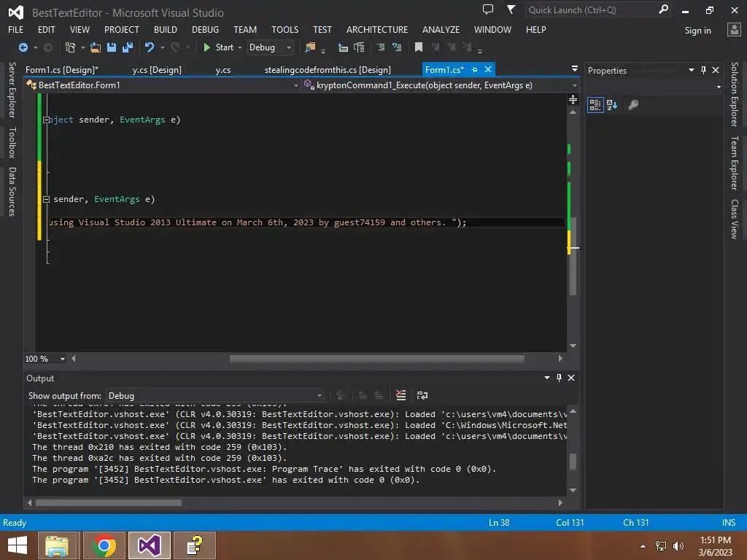Open the document tabs overflow dropdown
747x560 pixels.
575,69
